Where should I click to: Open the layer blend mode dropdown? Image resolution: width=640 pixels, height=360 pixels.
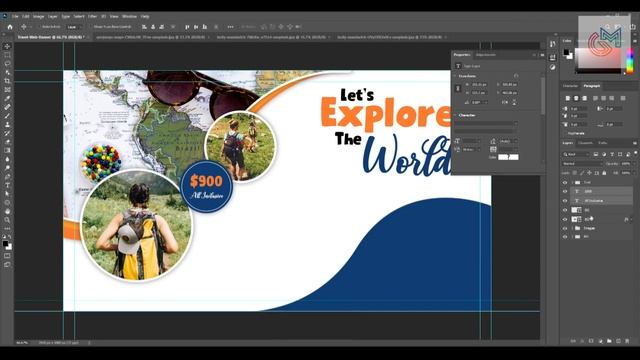tap(582, 164)
